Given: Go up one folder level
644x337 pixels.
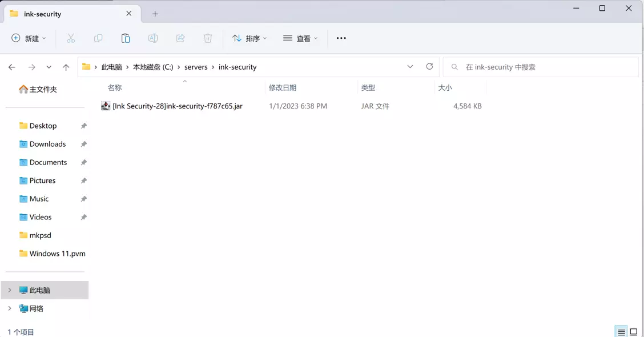Looking at the screenshot, I should click(66, 67).
